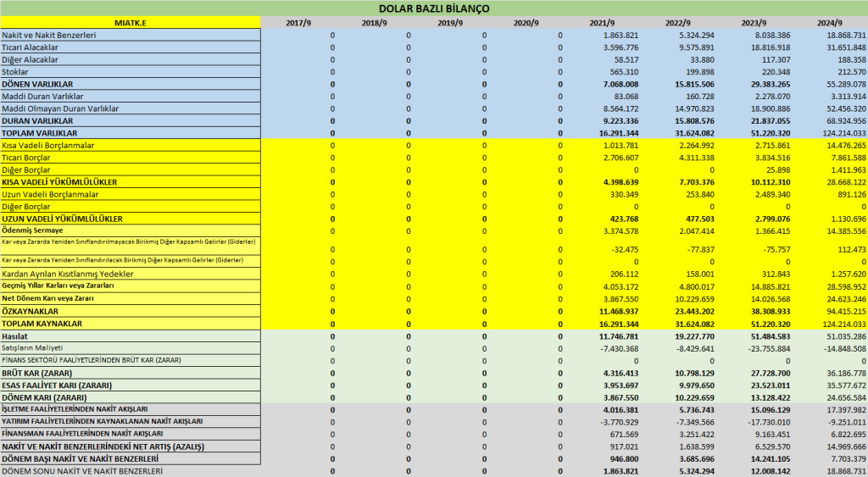
Task: Select the 2020/9 column header
Action: [526, 23]
